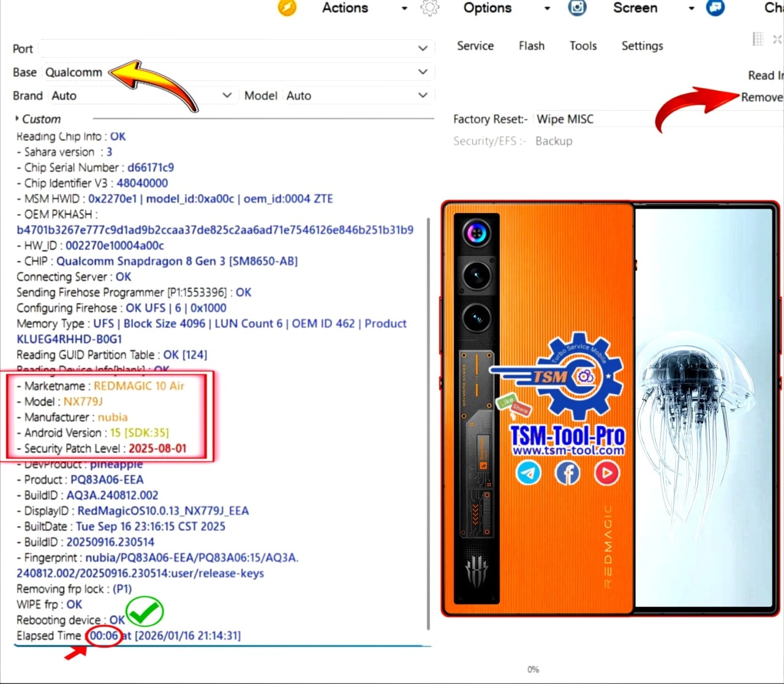Click the Security/EFS Backup option

click(554, 141)
